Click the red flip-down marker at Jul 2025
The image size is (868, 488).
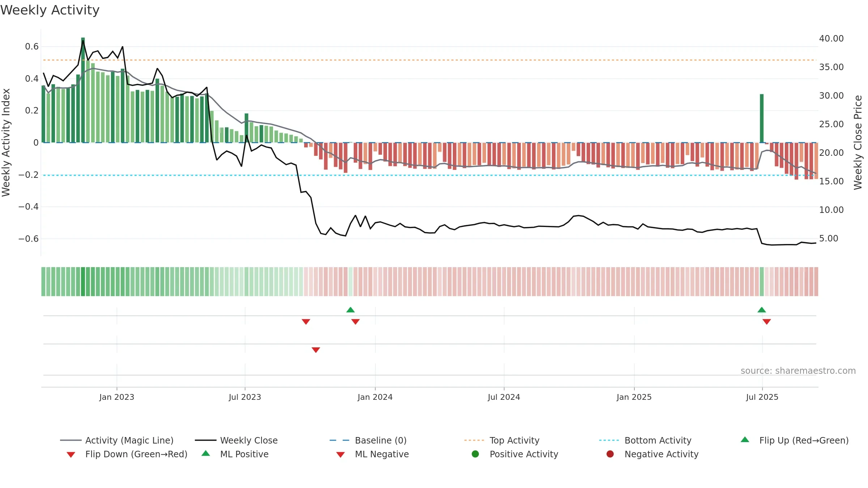(767, 321)
